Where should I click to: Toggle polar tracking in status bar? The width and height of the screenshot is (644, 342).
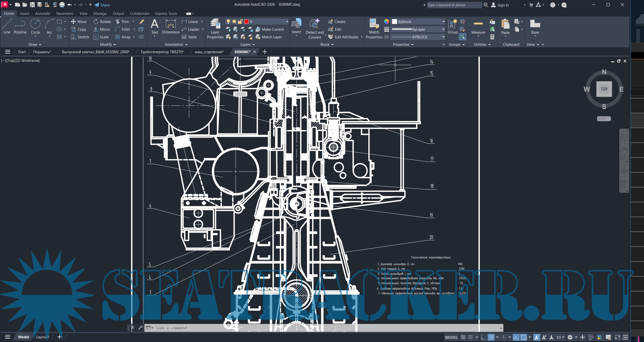click(x=491, y=337)
